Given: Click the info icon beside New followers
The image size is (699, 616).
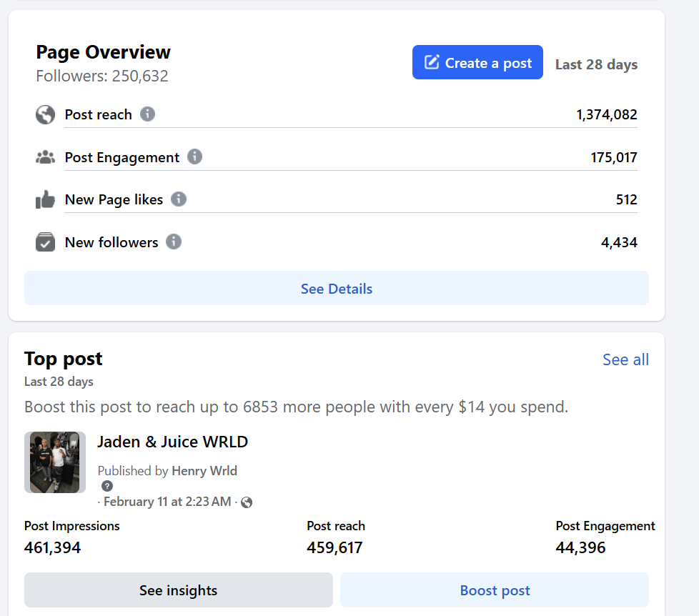Looking at the screenshot, I should pos(174,242).
